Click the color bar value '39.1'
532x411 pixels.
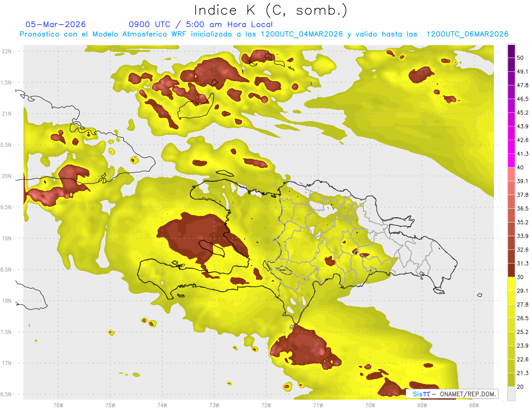pos(523,181)
